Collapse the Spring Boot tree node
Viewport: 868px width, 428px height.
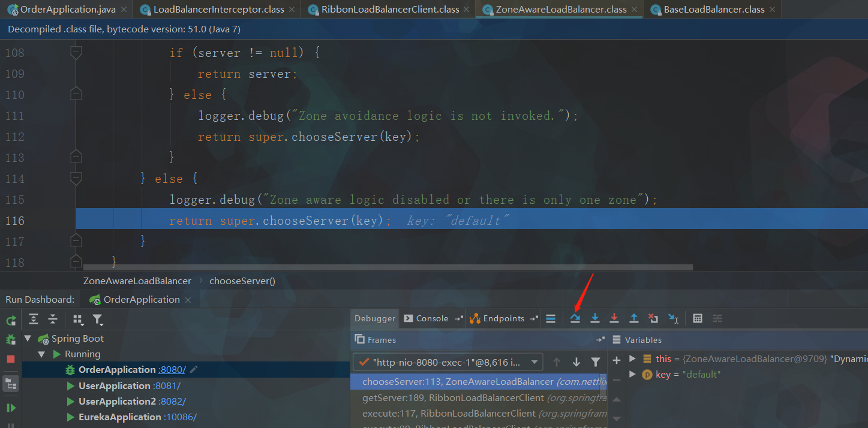point(28,339)
